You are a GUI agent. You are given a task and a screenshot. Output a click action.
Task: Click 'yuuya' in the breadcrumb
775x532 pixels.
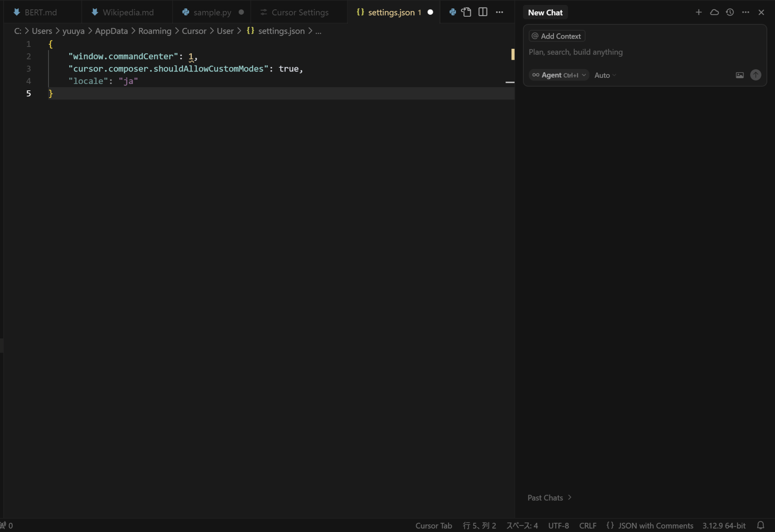[73, 31]
